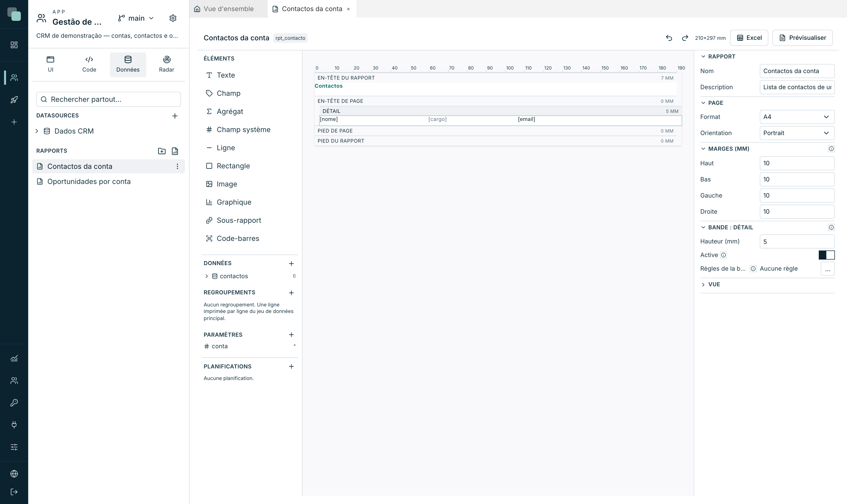Collapse the RAPPORT section
The height and width of the screenshot is (504, 847).
[x=703, y=57]
